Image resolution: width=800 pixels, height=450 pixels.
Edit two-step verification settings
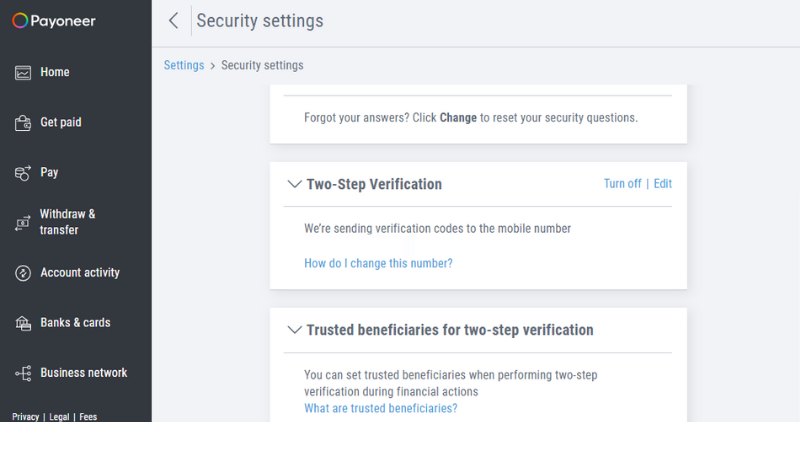[663, 184]
